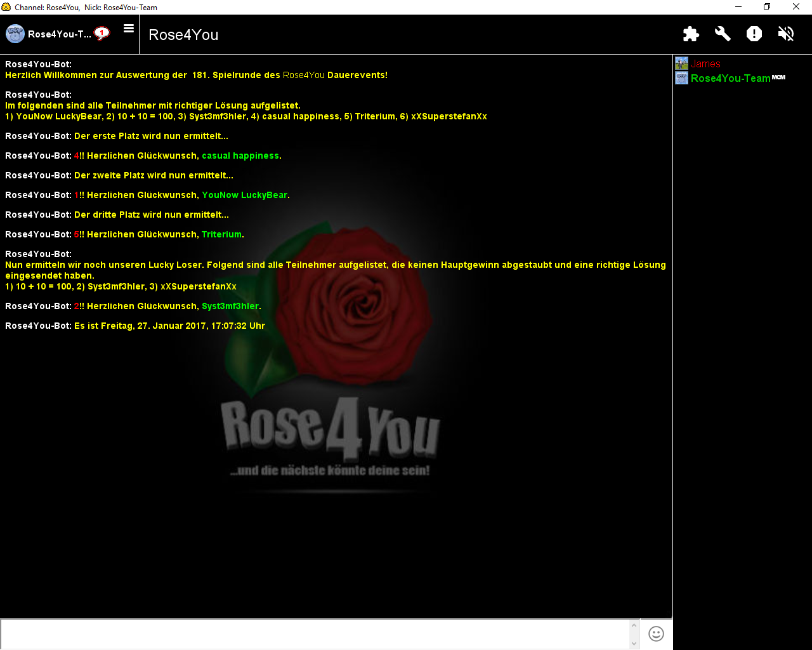Open the hamburger menu
This screenshot has height=650, width=812.
coord(129,29)
